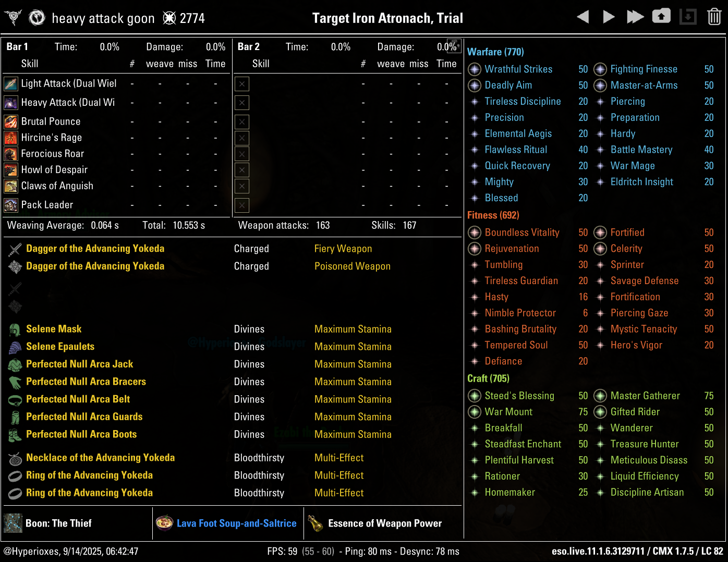Collapse the Bar 2 panel arrow
Viewport: 728px width, 562px height.
(455, 46)
